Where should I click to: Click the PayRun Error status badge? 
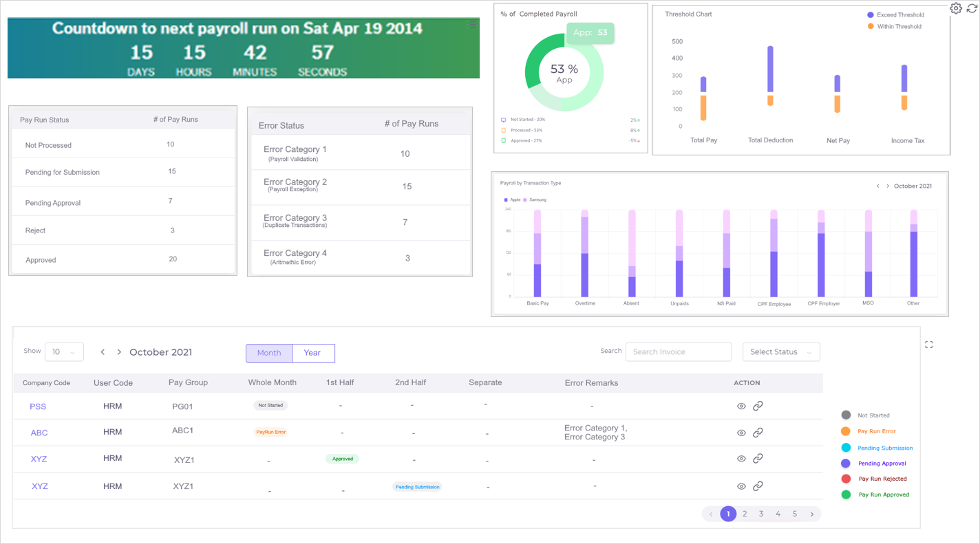click(x=270, y=433)
